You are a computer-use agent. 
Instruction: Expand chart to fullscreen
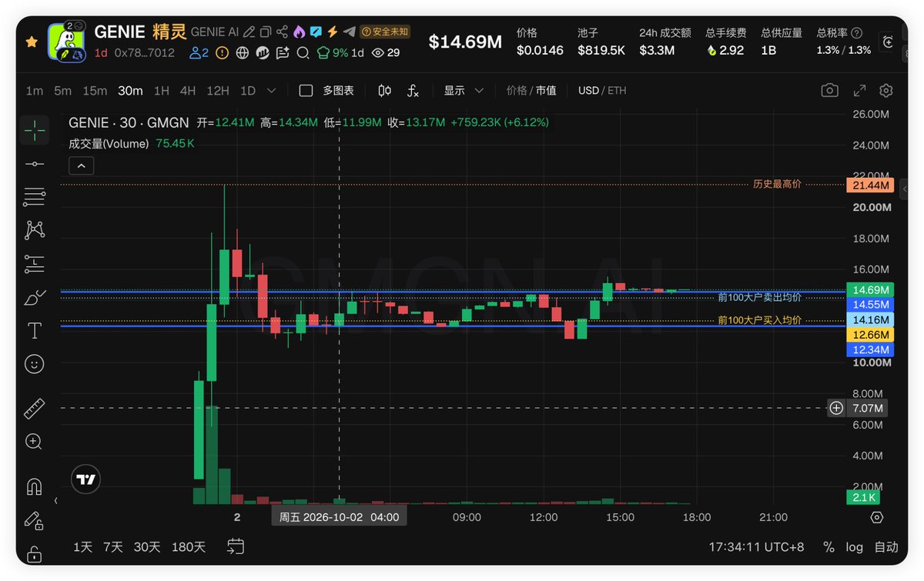click(860, 91)
